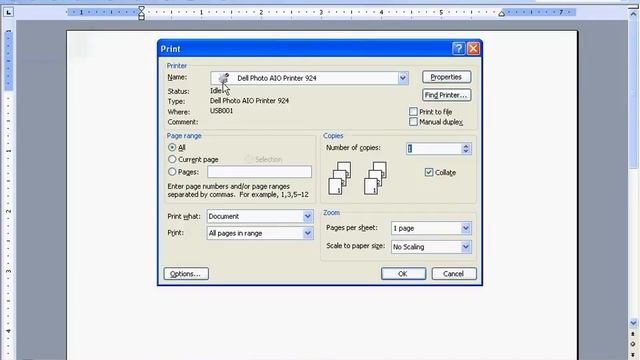Select the Pages radio option
The height and width of the screenshot is (360, 640).
tap(172, 172)
